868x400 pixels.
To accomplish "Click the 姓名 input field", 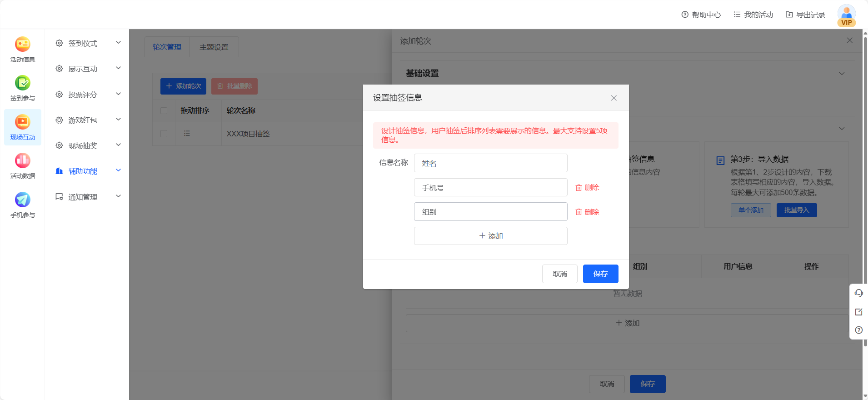I will [490, 163].
